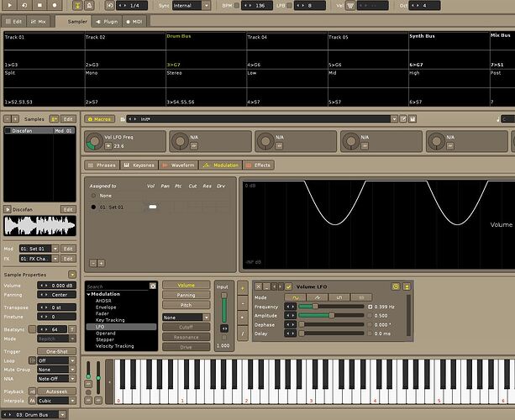Viewport: 515px width, 420px height.
Task: Collapse the Sample Properties section
Action: 72,274
